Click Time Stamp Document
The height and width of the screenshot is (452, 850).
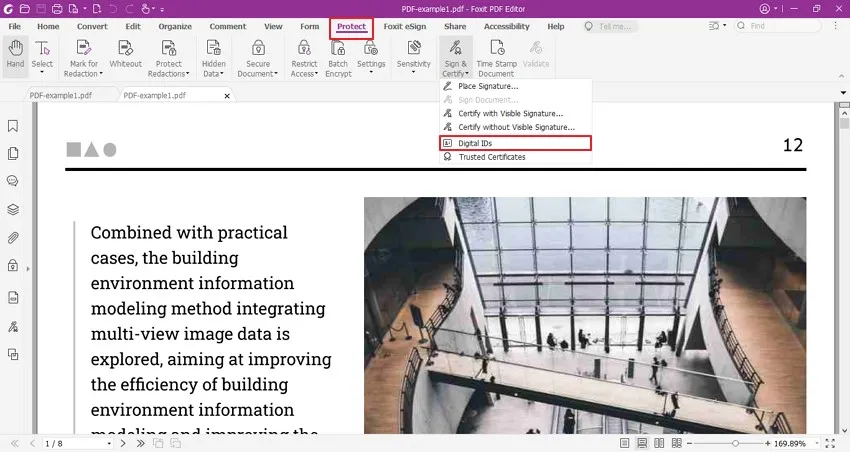[x=497, y=58]
